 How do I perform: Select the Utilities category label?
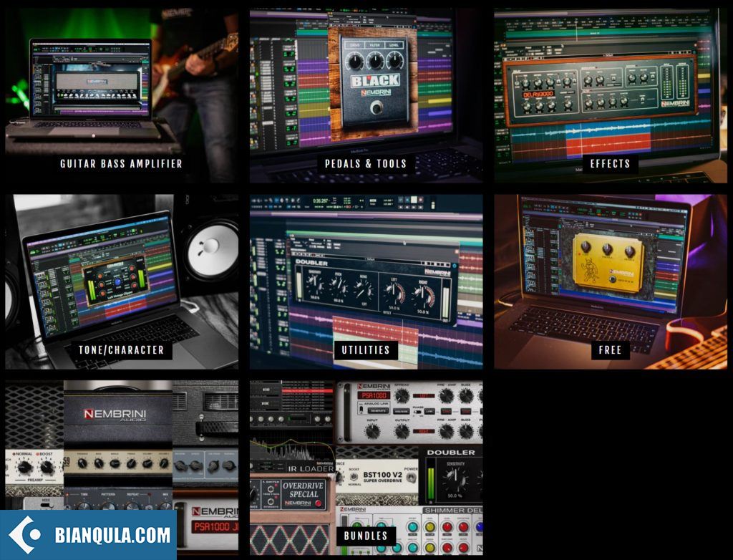point(366,349)
